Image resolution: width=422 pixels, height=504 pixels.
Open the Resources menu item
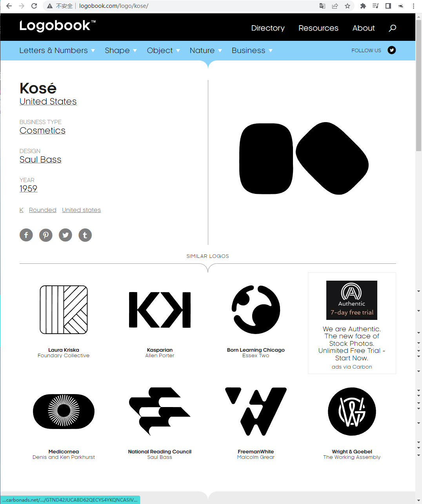[318, 28]
